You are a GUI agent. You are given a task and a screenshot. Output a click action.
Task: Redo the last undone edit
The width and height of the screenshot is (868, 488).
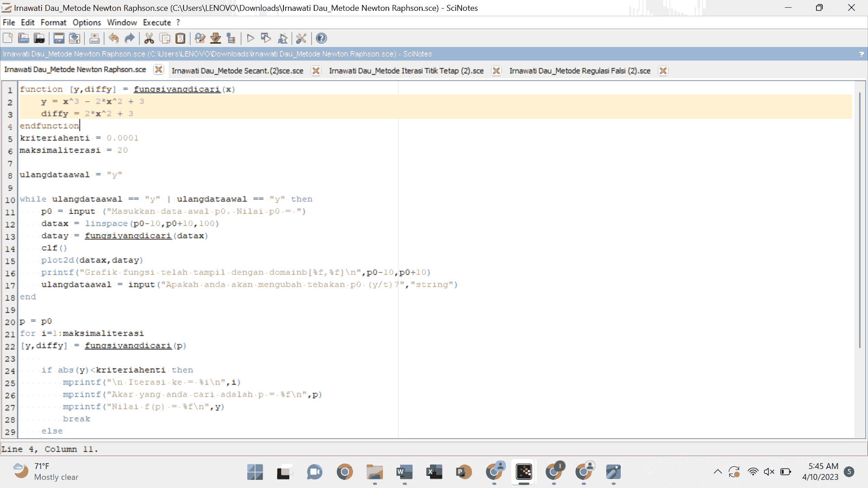(x=130, y=38)
